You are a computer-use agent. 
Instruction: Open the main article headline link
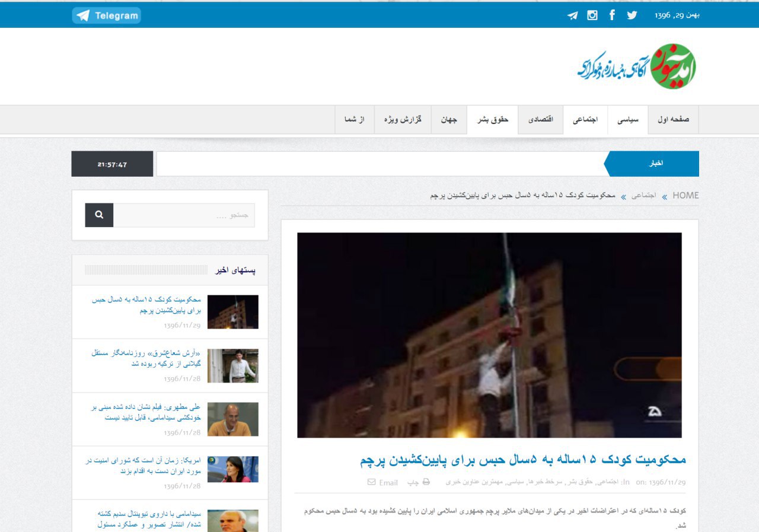point(522,460)
